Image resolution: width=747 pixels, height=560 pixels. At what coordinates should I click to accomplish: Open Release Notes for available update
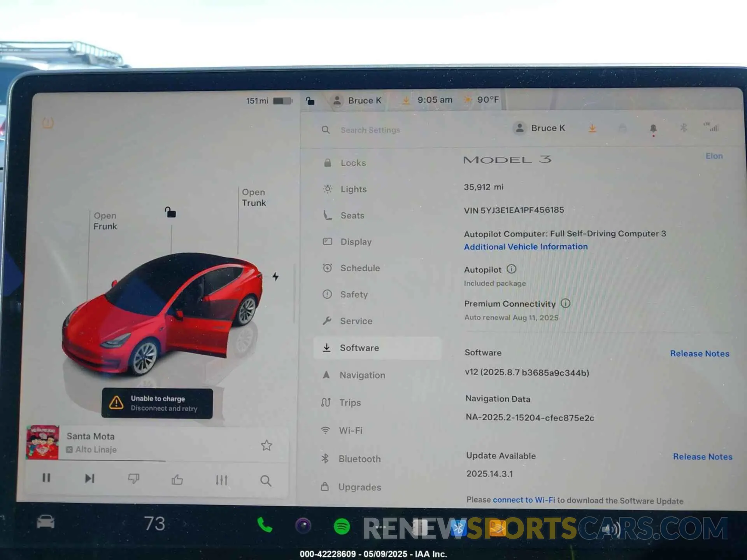(702, 457)
